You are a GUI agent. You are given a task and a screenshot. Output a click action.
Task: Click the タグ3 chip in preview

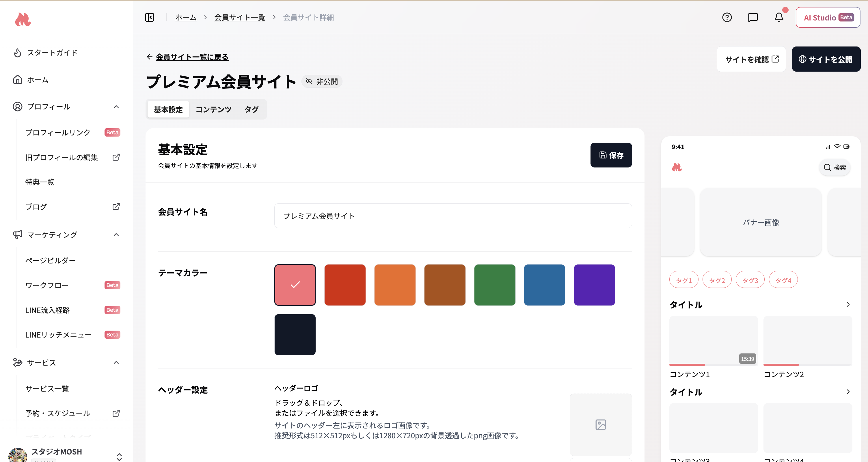click(x=750, y=279)
